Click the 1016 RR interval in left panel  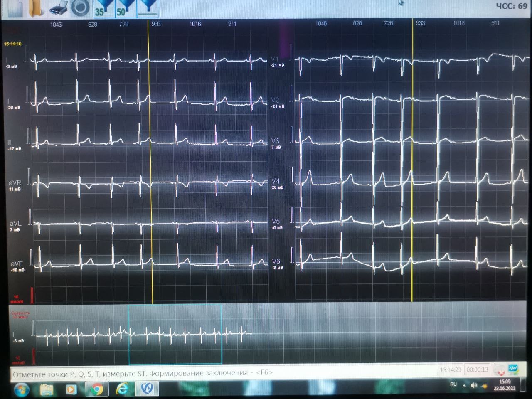point(195,24)
